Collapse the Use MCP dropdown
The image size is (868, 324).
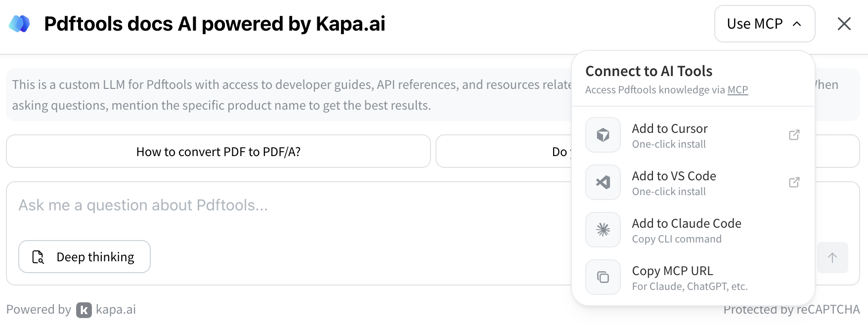tap(764, 24)
